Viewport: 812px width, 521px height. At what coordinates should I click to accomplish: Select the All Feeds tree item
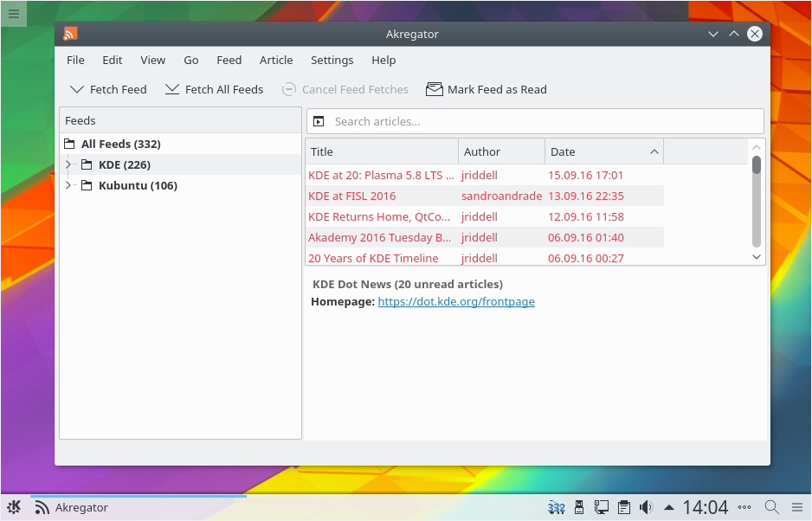tap(120, 144)
